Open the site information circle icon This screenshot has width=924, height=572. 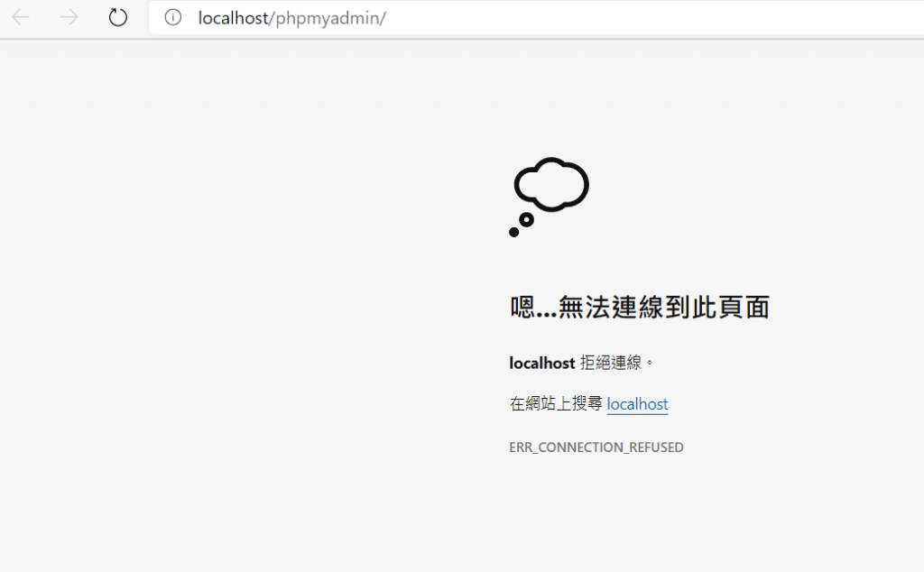coord(172,17)
